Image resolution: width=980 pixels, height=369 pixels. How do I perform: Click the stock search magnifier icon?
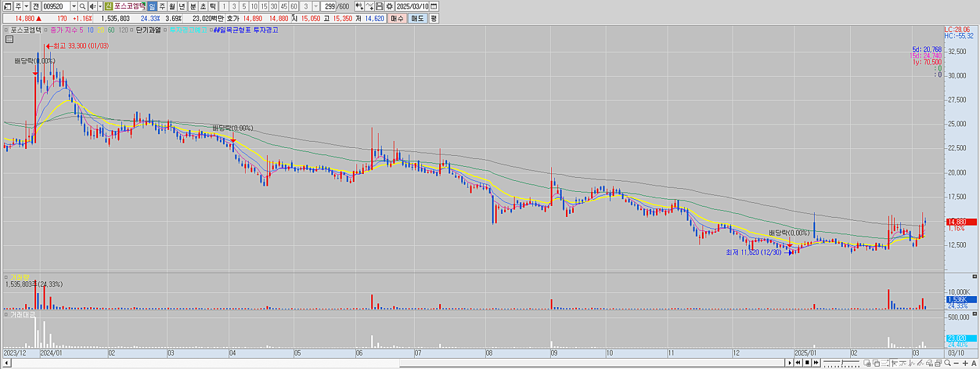83,6
